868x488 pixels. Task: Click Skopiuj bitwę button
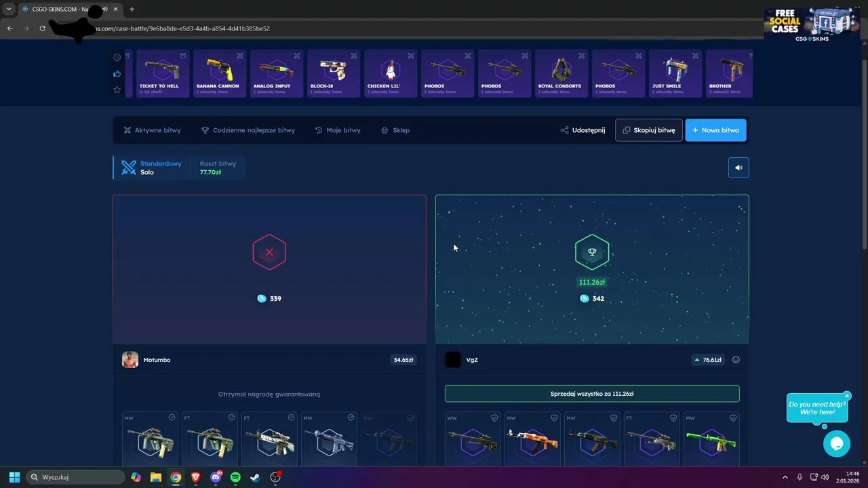coord(649,130)
